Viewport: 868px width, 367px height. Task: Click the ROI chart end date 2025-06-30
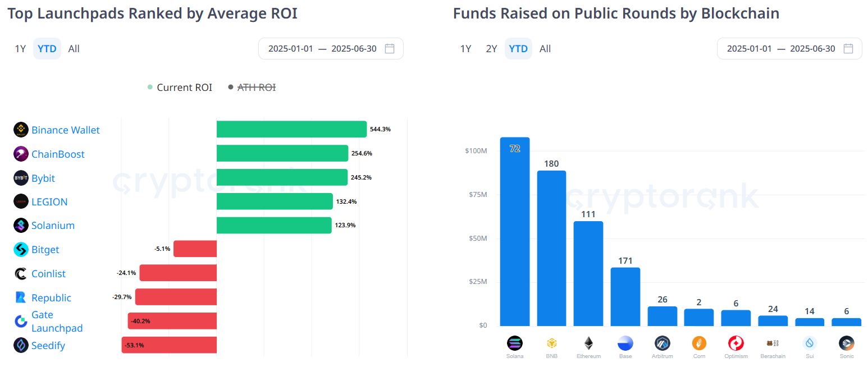tap(354, 49)
